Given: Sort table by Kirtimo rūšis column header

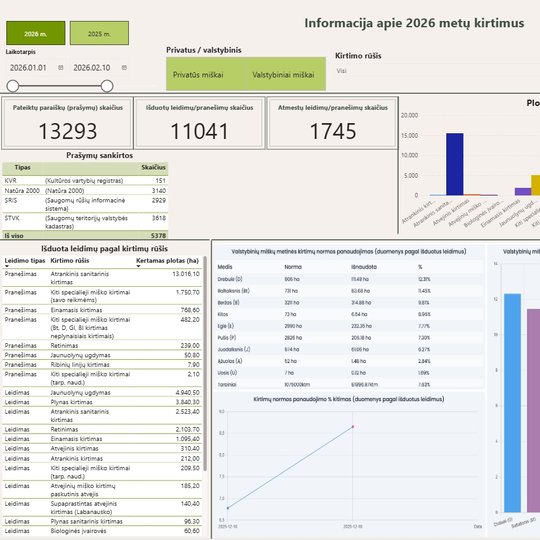Looking at the screenshot, I should coord(70,261).
